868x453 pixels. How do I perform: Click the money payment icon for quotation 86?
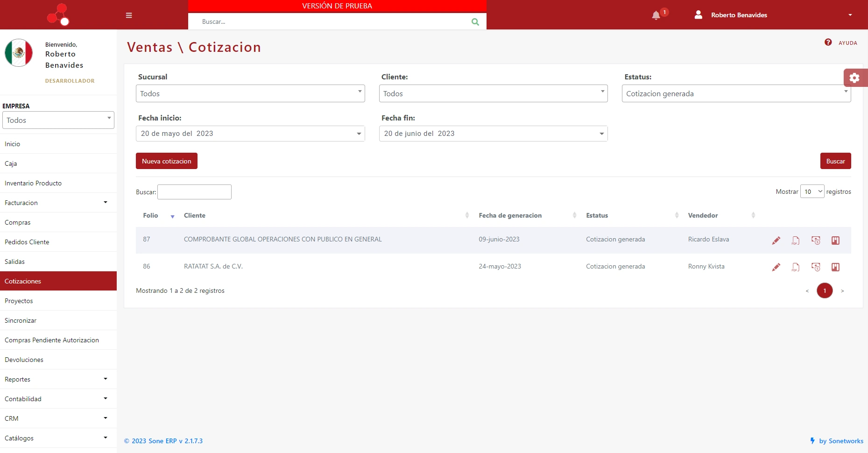coord(816,267)
